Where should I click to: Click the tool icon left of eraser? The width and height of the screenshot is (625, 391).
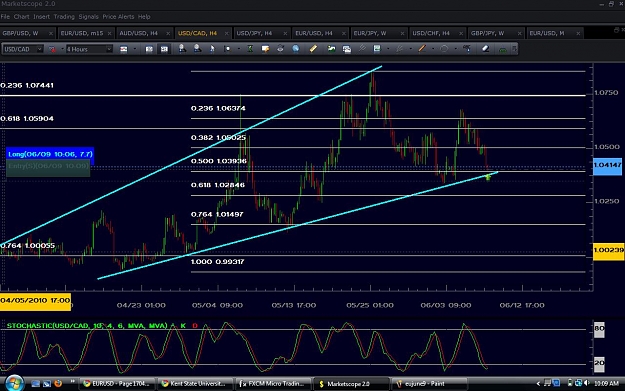click(x=467, y=49)
